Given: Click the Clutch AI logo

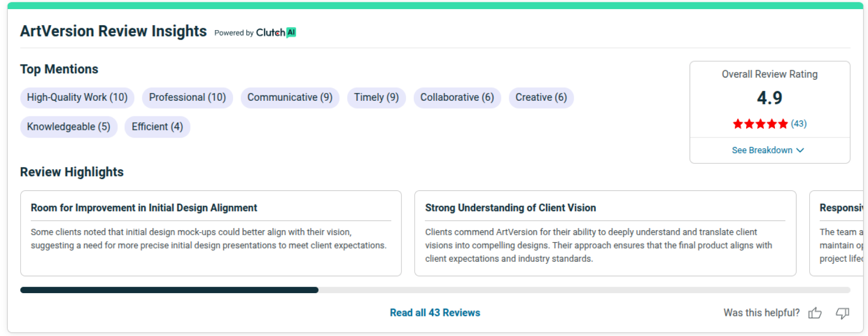Looking at the screenshot, I should click(x=276, y=32).
